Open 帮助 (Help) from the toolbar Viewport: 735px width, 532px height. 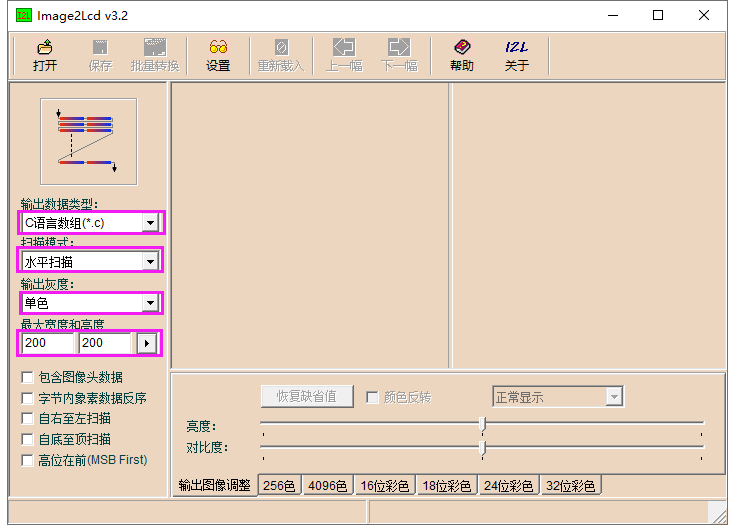462,55
